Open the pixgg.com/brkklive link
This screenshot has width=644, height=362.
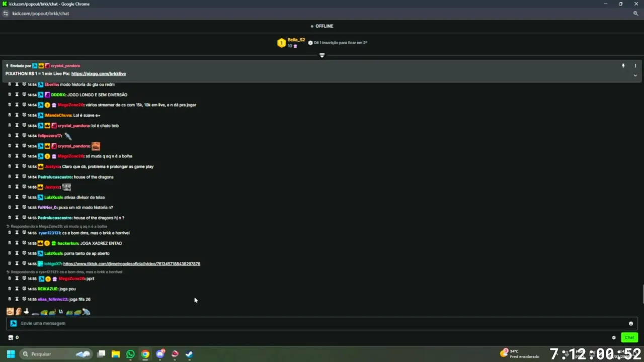(99, 73)
